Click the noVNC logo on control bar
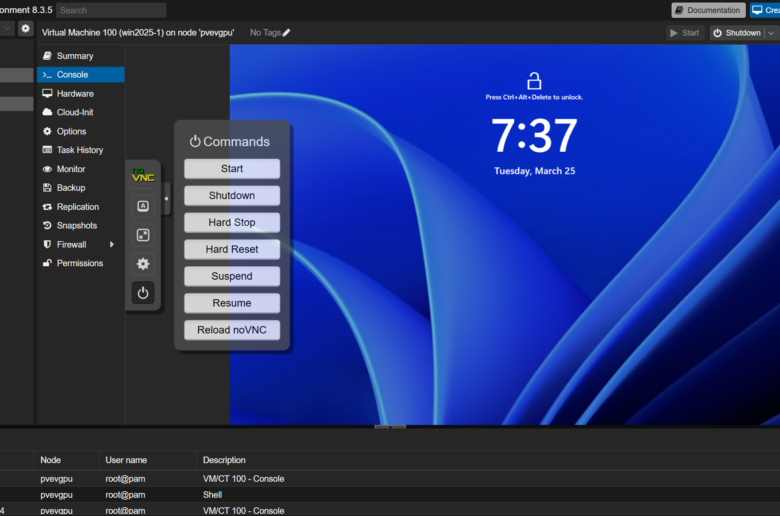Image resolution: width=780 pixels, height=516 pixels. point(143,175)
